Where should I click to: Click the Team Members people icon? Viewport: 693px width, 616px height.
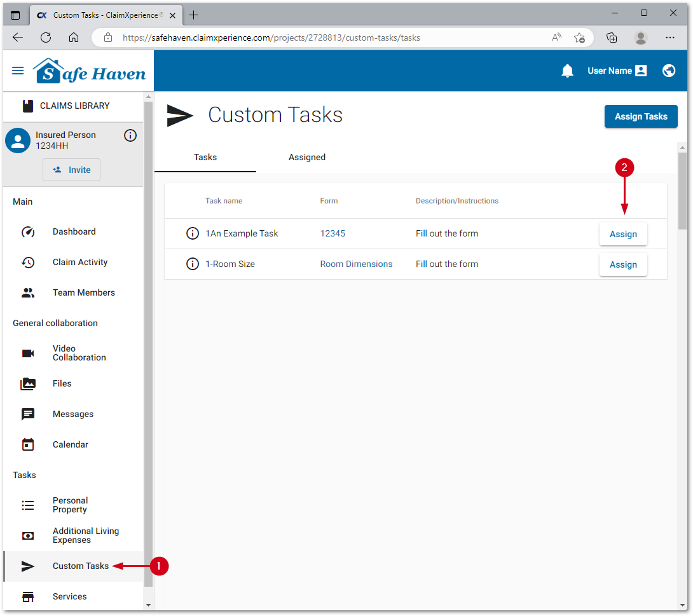click(28, 292)
